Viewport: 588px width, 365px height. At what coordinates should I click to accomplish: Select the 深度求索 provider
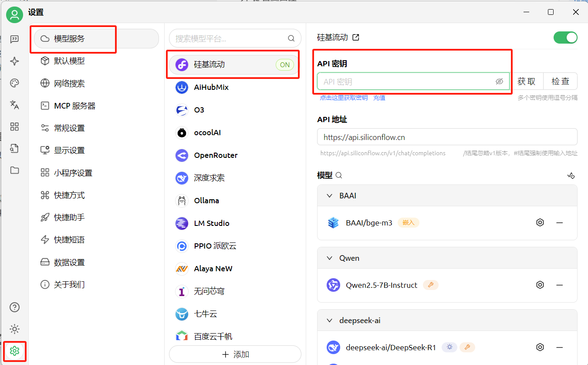(x=234, y=178)
